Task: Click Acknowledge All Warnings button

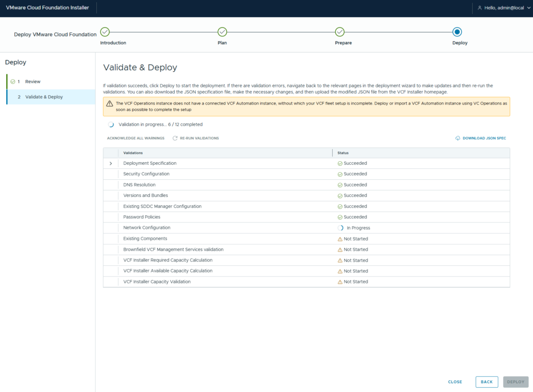Action: click(x=136, y=138)
